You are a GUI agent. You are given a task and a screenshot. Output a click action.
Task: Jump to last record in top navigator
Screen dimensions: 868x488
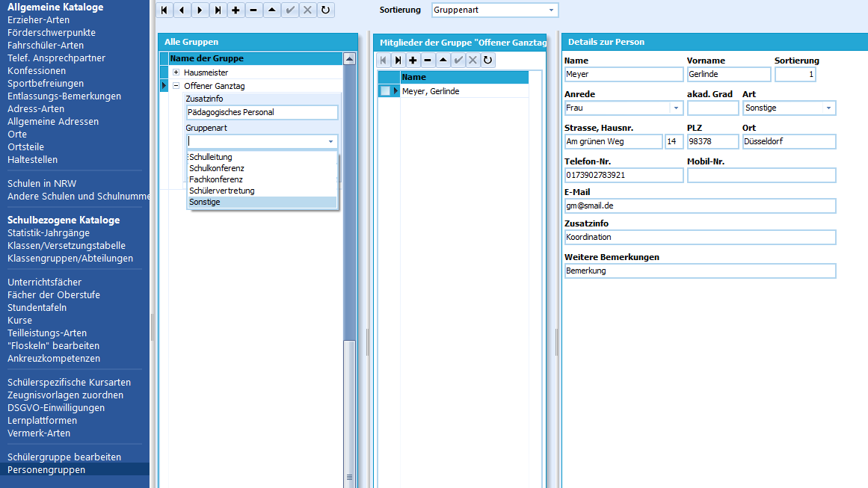218,10
